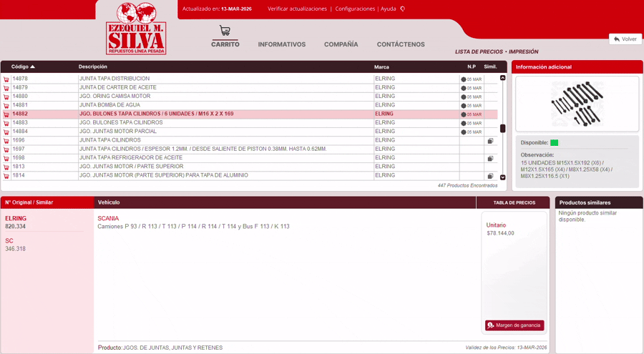Click similar products icon on row 1698

pyautogui.click(x=490, y=159)
